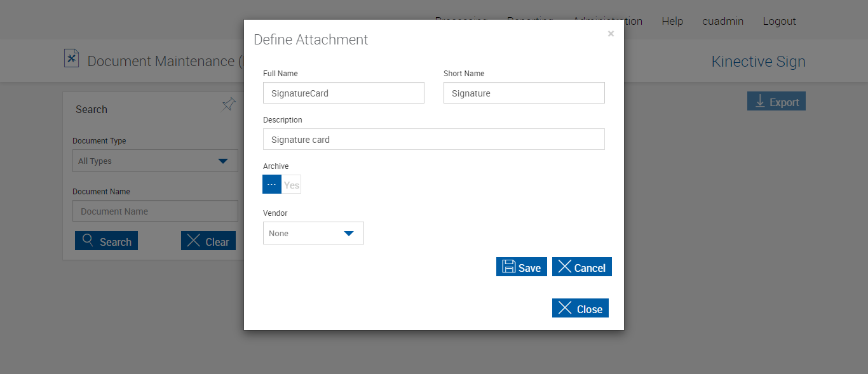The height and width of the screenshot is (374, 868).
Task: Focus the Description text field
Action: point(433,139)
